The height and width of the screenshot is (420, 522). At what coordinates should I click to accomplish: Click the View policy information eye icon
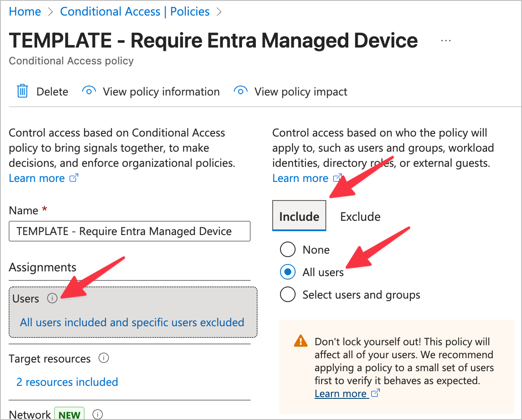[x=89, y=91]
